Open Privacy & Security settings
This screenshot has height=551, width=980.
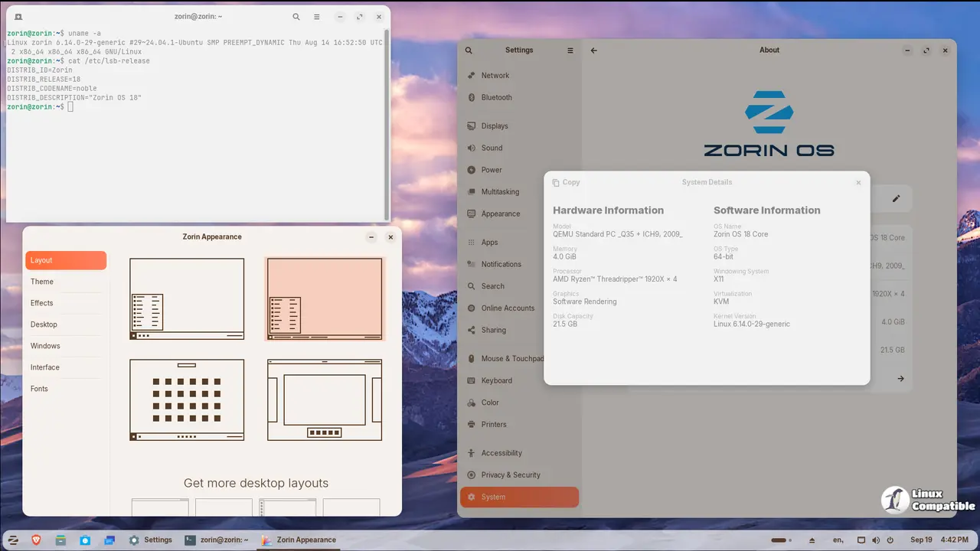511,474
